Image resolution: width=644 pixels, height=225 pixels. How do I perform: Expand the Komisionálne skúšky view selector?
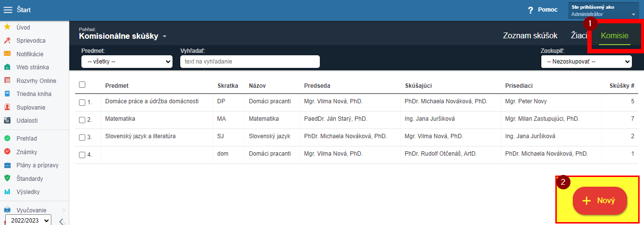123,36
